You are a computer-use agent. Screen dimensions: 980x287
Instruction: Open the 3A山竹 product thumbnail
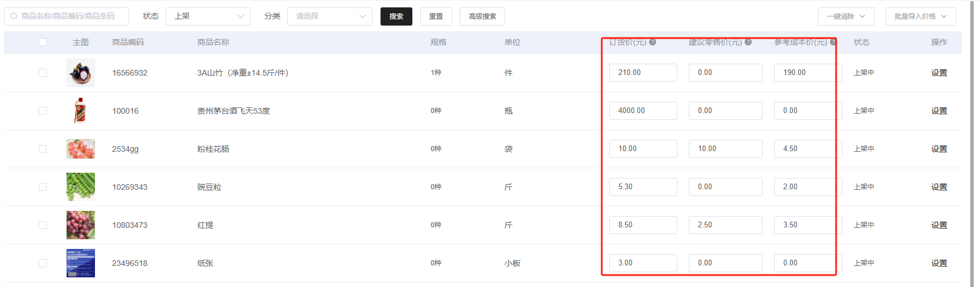point(81,73)
